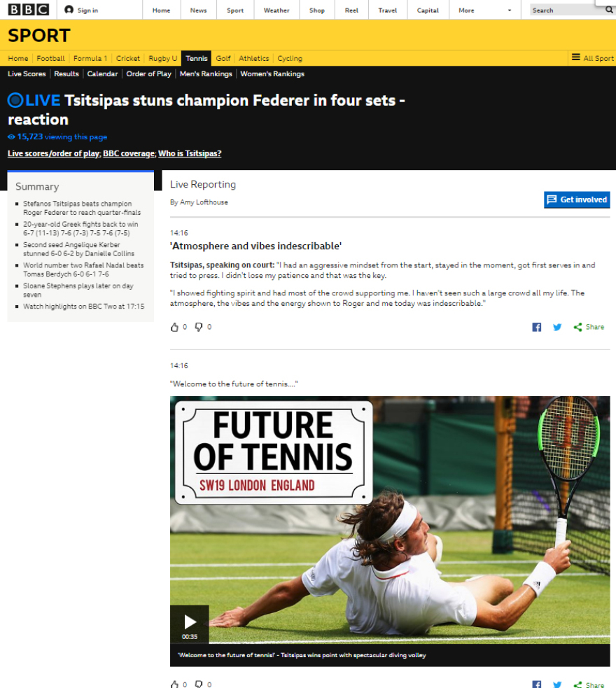Play the Future of Tennis video
This screenshot has width=616, height=688.
(x=190, y=624)
